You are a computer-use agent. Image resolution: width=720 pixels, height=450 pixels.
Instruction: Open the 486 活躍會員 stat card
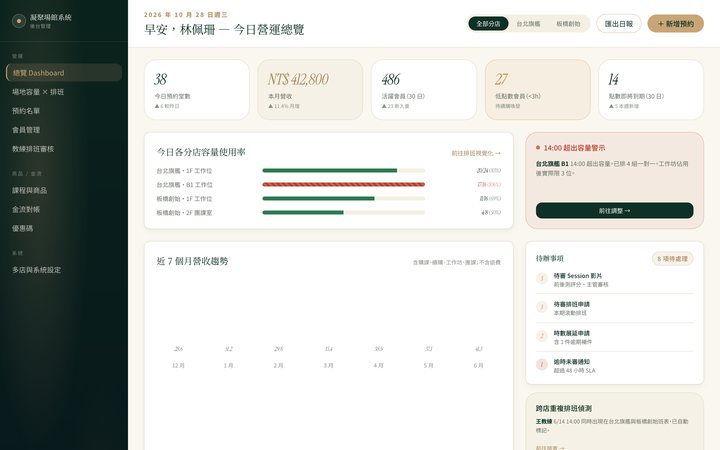point(424,90)
